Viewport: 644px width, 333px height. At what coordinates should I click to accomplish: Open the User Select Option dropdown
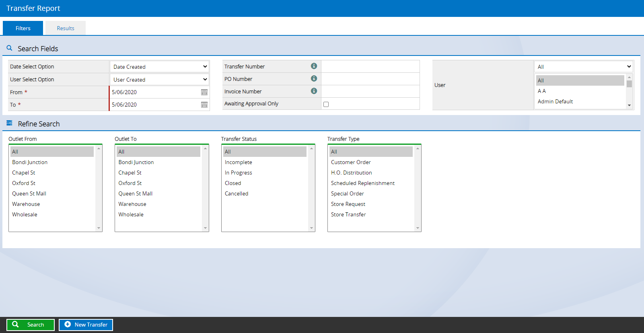(x=160, y=80)
